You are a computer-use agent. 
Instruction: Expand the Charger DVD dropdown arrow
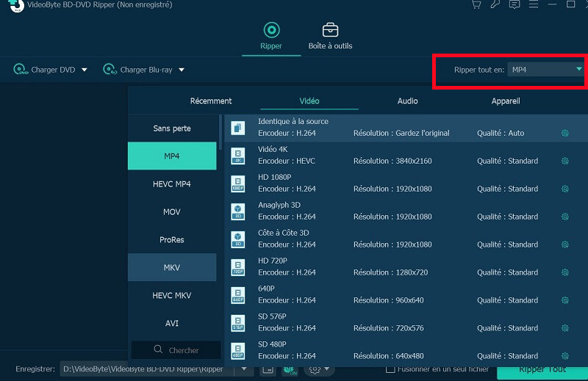[85, 70]
